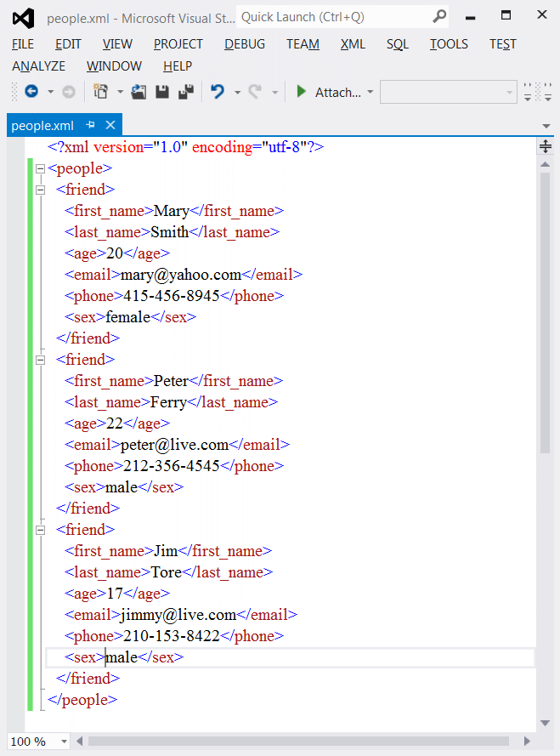Click the Visual Studio logo icon

(24, 19)
